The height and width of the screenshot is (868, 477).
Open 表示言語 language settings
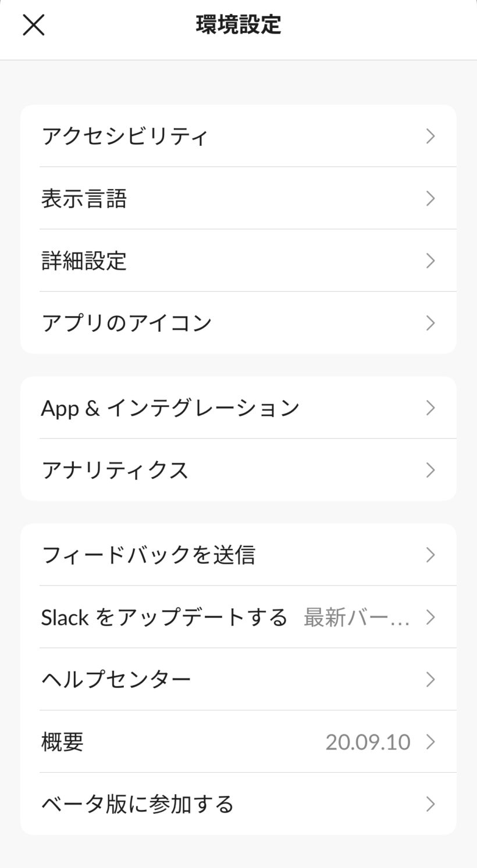pos(84,198)
